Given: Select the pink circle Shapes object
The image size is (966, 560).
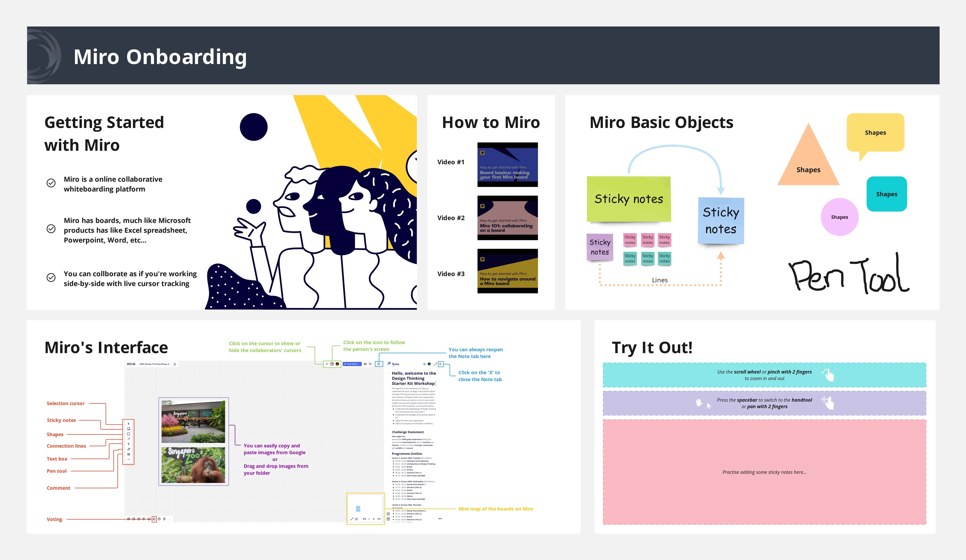Looking at the screenshot, I should point(840,217).
